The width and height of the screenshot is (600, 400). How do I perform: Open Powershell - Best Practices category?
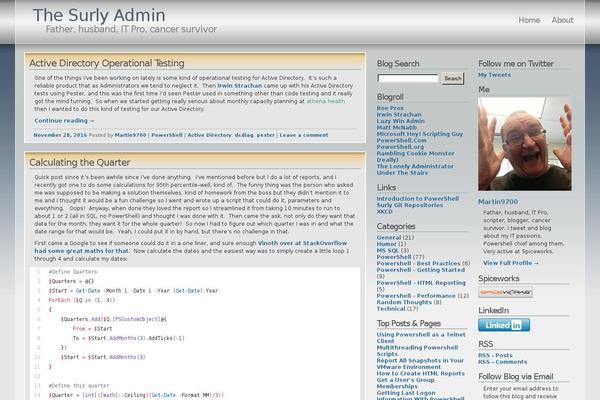pos(418,263)
